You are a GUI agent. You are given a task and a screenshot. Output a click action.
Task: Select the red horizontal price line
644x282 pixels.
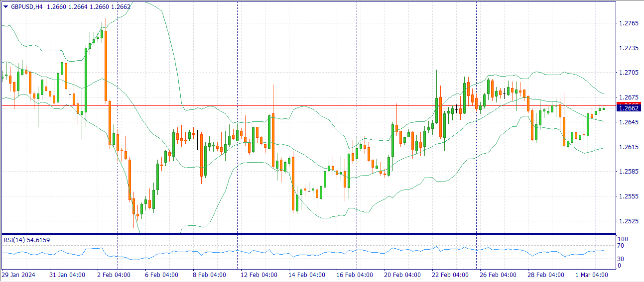point(299,106)
